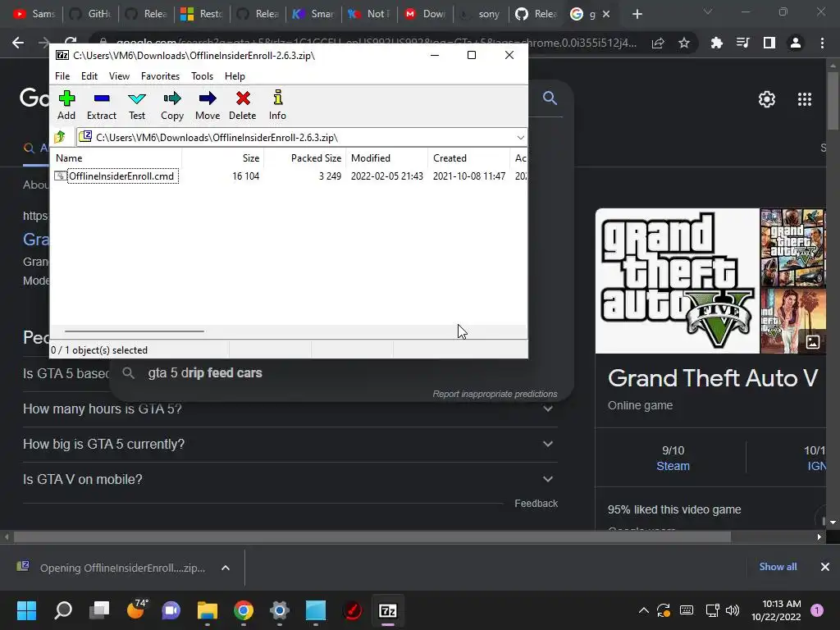The image size is (840, 630).
Task: Sort by the Modified column header
Action: [x=387, y=158]
